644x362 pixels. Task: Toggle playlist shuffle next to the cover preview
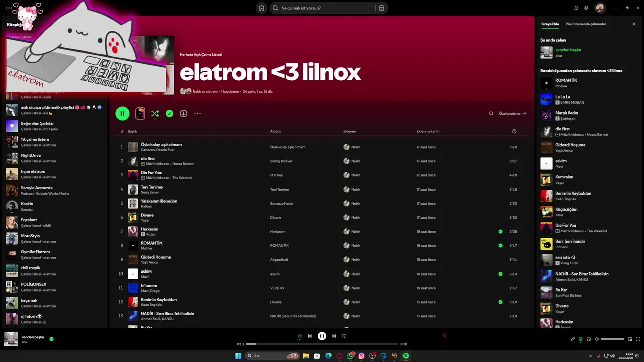(x=155, y=113)
